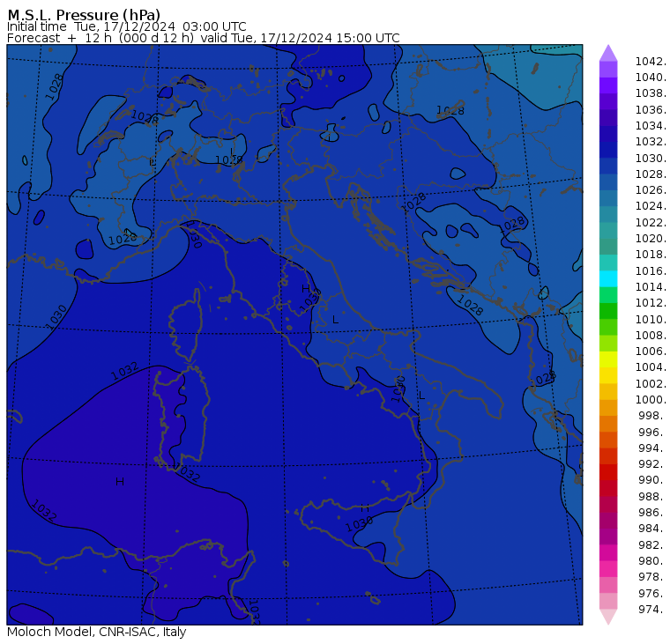Viewport: 670px width, 644px height.
Task: Click the legend label "1034."
Action: tap(651, 126)
